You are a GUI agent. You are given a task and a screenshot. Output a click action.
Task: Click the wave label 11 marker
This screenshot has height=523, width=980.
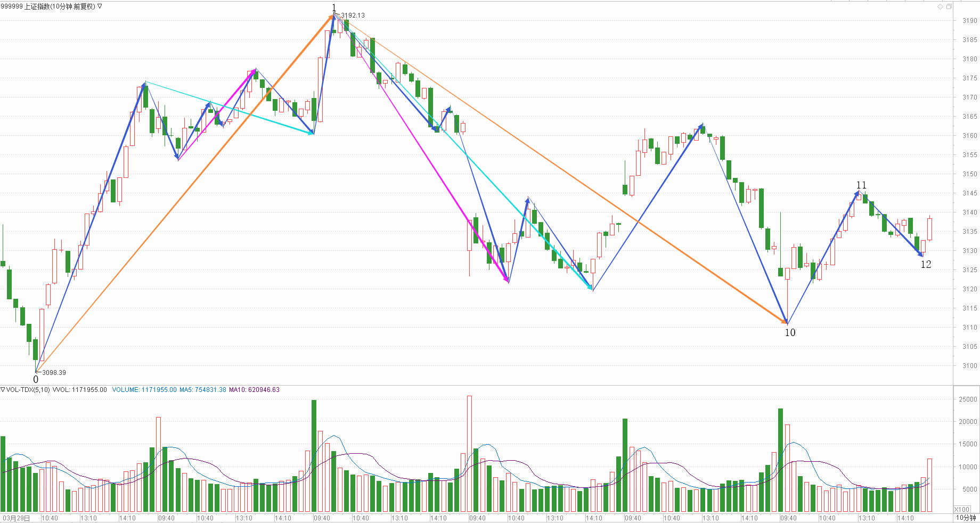click(861, 185)
